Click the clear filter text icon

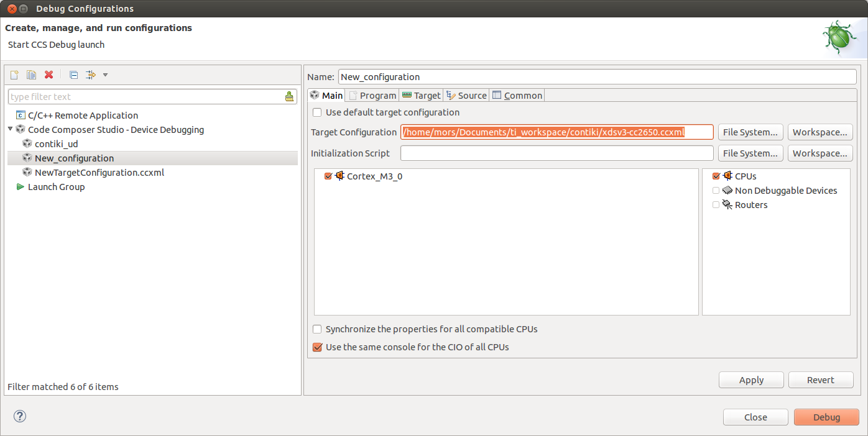pos(289,96)
